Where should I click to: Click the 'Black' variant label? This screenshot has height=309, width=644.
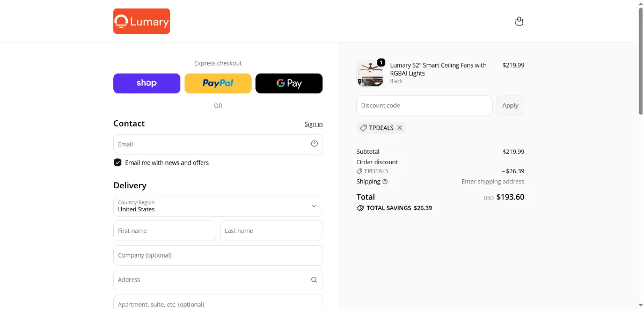click(x=396, y=81)
